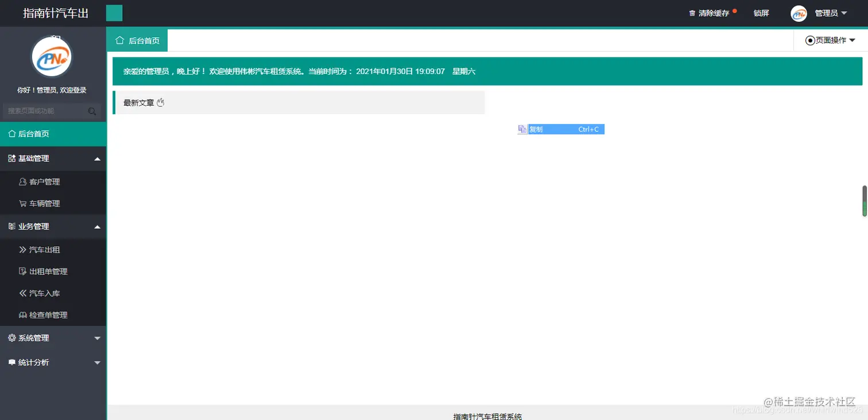The height and width of the screenshot is (420, 868).
Task: Click 清除缓存 clear cache link
Action: pyautogui.click(x=714, y=13)
